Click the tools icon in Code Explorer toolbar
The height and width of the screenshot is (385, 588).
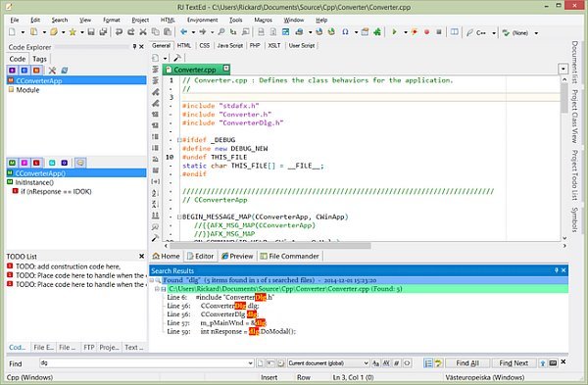52,71
